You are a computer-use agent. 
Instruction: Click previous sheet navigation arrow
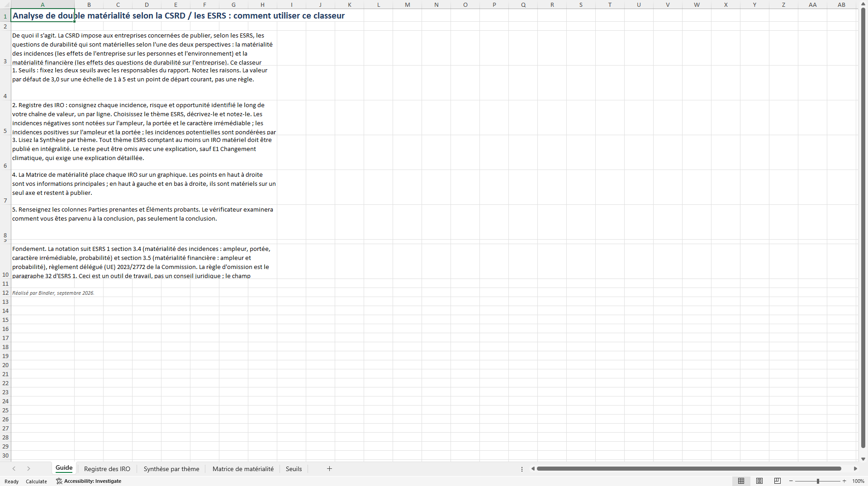coord(14,469)
